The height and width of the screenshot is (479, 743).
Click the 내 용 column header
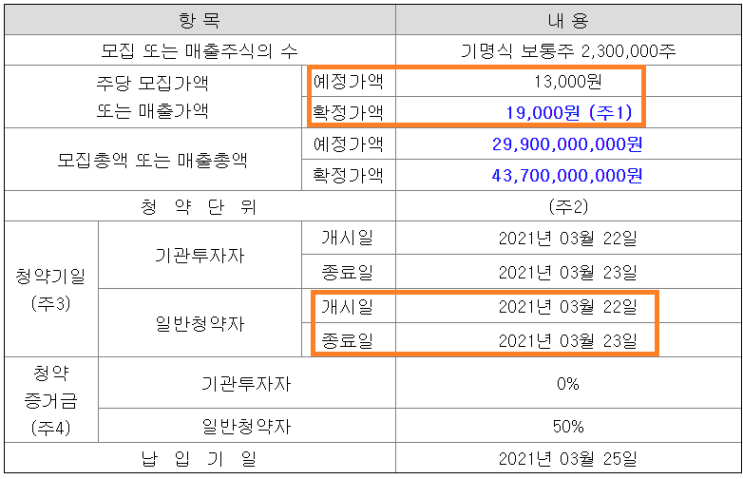568,20
